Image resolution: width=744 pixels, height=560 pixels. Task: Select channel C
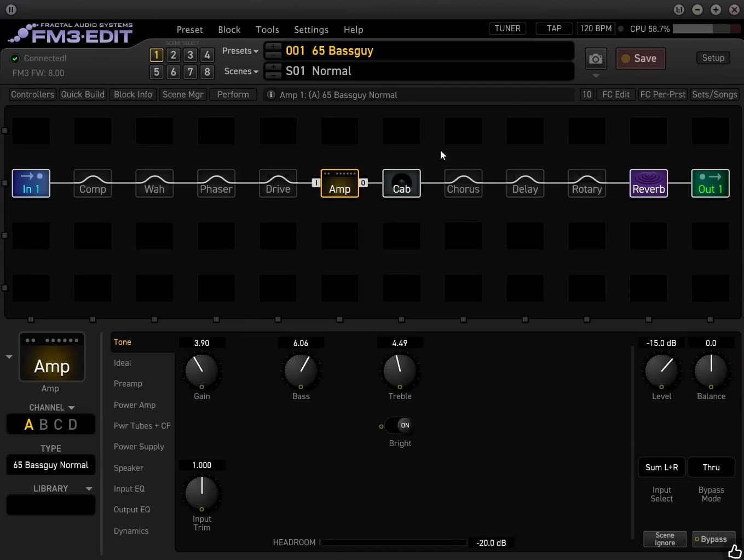58,425
